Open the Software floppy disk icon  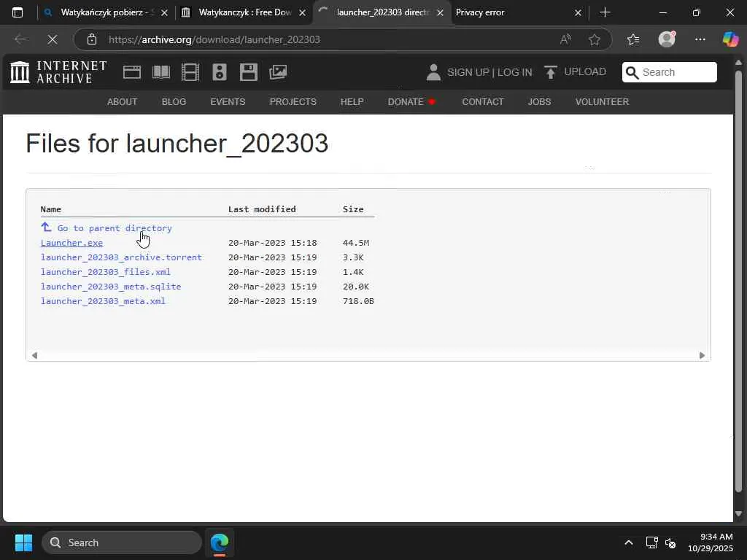(x=249, y=72)
